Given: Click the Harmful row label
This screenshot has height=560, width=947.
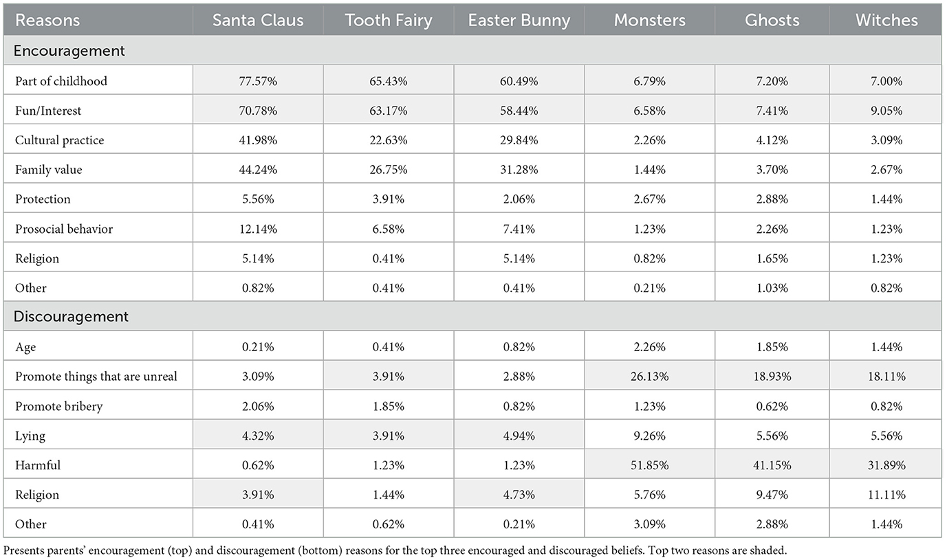Looking at the screenshot, I should point(38,465).
